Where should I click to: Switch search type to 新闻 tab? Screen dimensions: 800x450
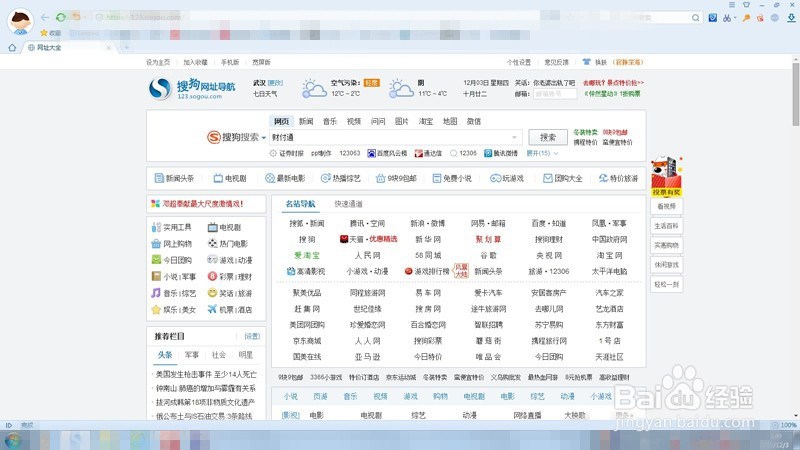[x=306, y=121]
